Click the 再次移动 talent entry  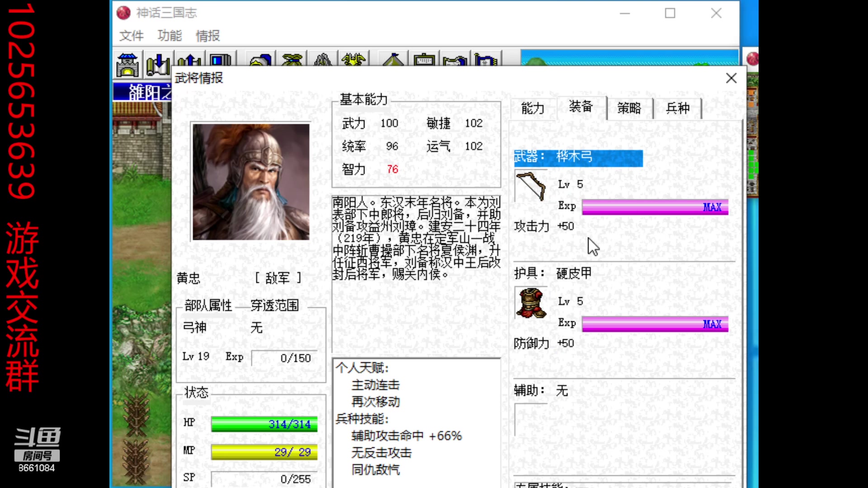coord(376,402)
